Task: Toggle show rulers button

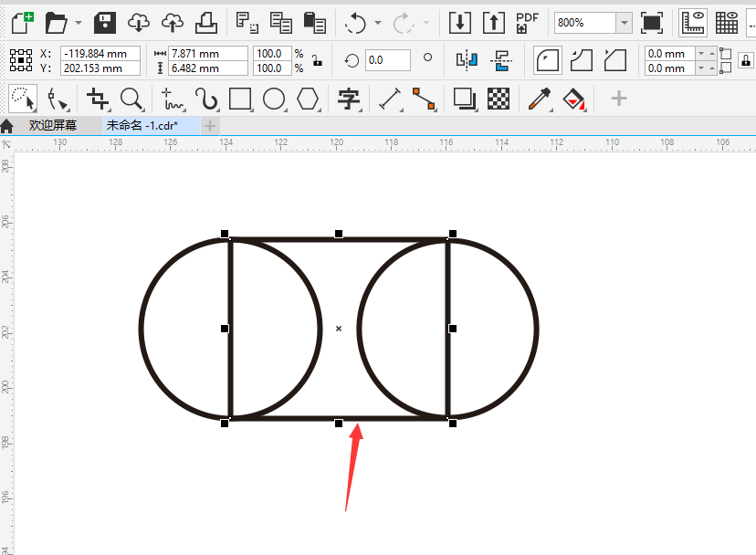Action: tap(694, 22)
